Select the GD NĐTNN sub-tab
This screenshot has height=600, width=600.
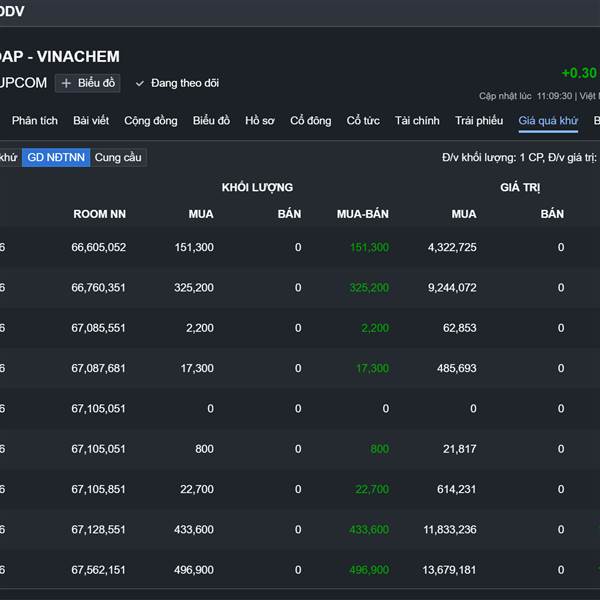click(x=56, y=157)
